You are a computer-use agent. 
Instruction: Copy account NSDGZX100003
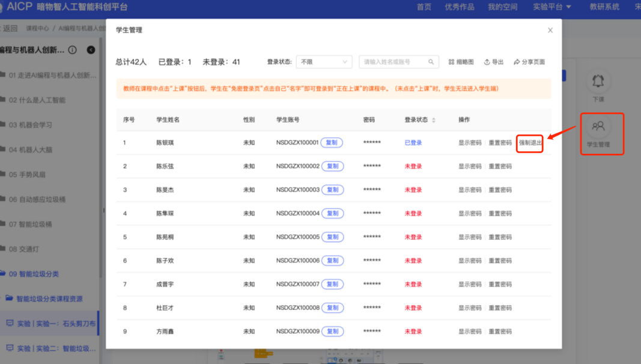click(x=332, y=190)
